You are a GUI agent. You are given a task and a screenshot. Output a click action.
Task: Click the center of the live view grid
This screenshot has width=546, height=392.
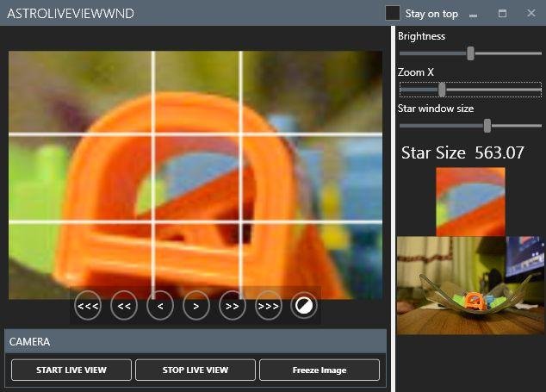click(x=196, y=178)
